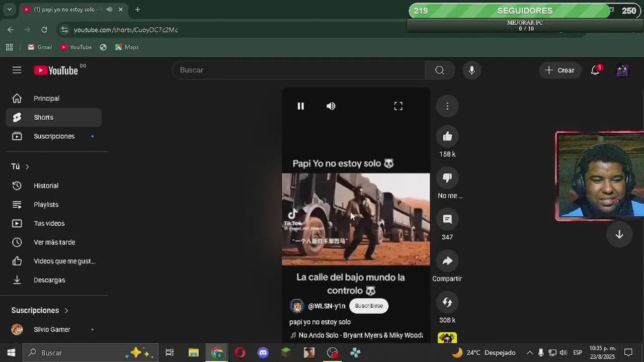Go back in the browser
Image resolution: width=644 pixels, height=362 pixels.
tap(11, 30)
